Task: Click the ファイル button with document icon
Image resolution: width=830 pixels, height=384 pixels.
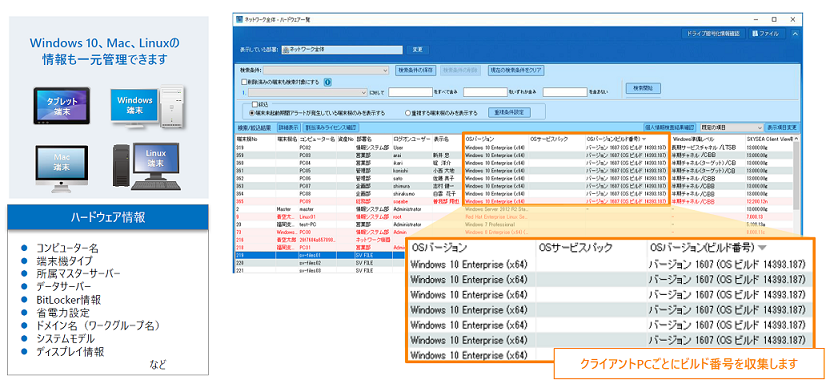Action: coord(768,33)
